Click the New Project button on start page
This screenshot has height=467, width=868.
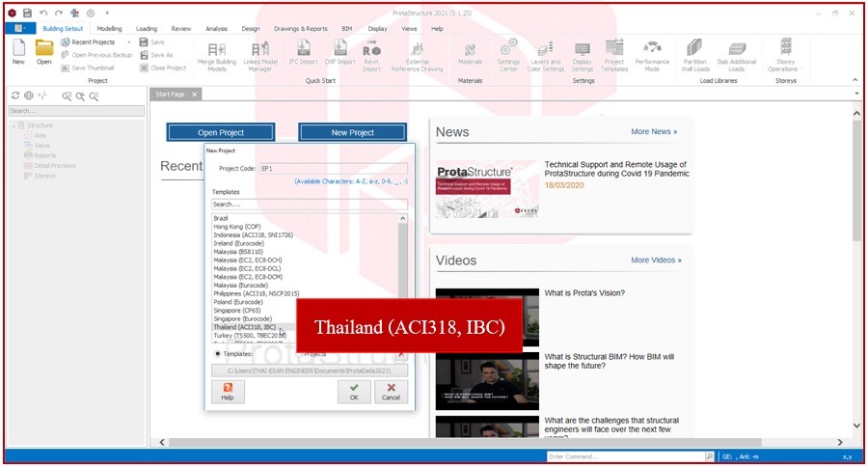pos(353,132)
